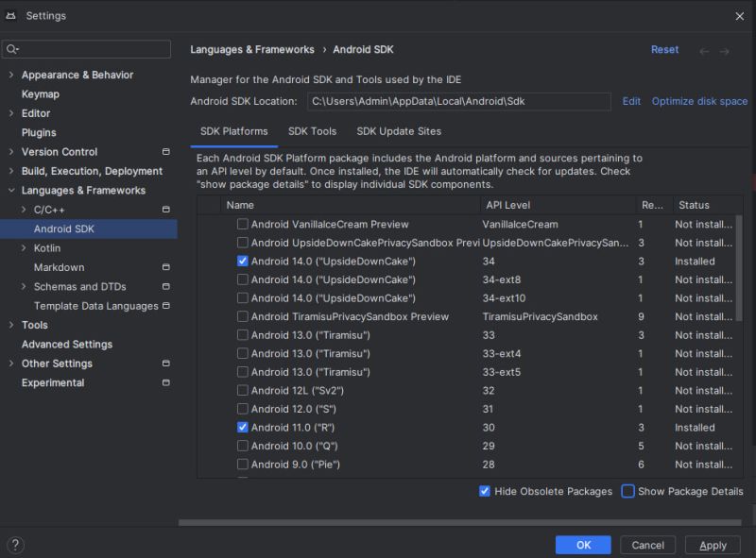Expand the Appearance & Behavior section

9,75
